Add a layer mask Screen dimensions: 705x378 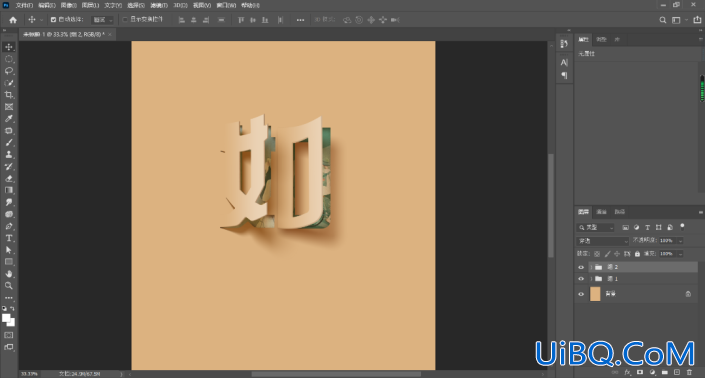click(x=640, y=372)
